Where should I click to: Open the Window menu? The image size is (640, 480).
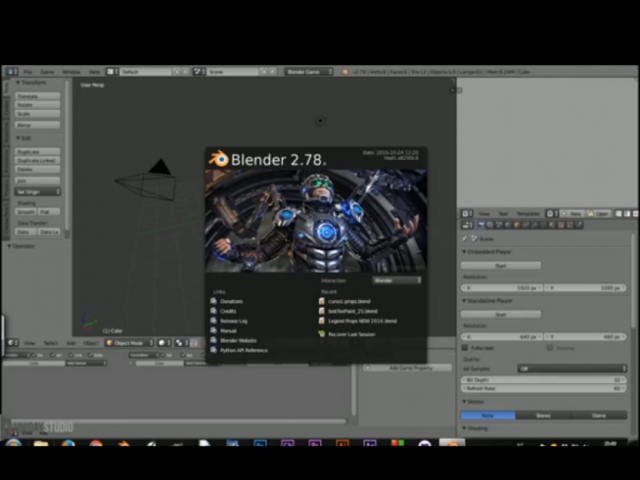click(71, 72)
